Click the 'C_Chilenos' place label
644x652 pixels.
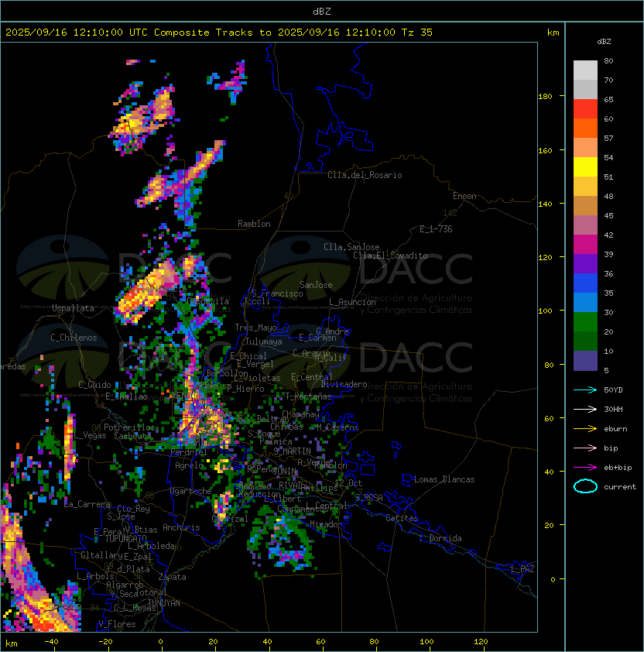click(74, 338)
